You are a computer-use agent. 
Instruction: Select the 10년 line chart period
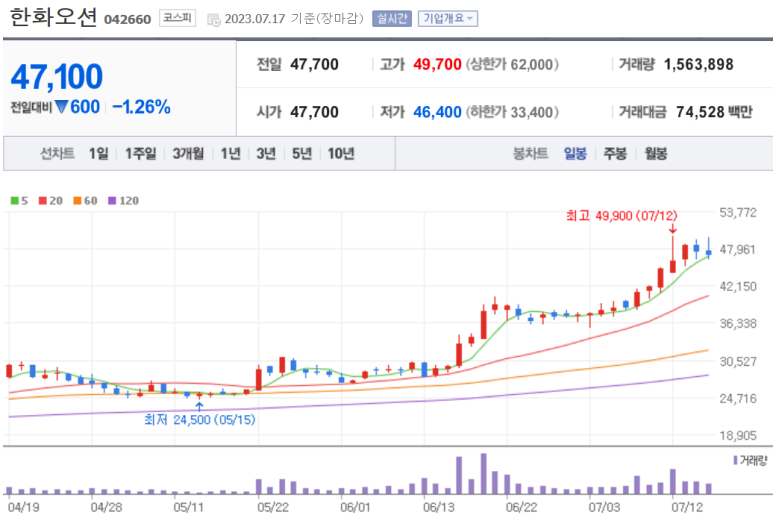pyautogui.click(x=340, y=153)
